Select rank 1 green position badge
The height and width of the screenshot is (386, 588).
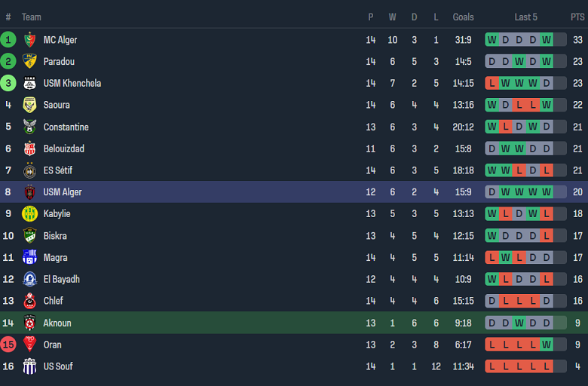point(8,40)
